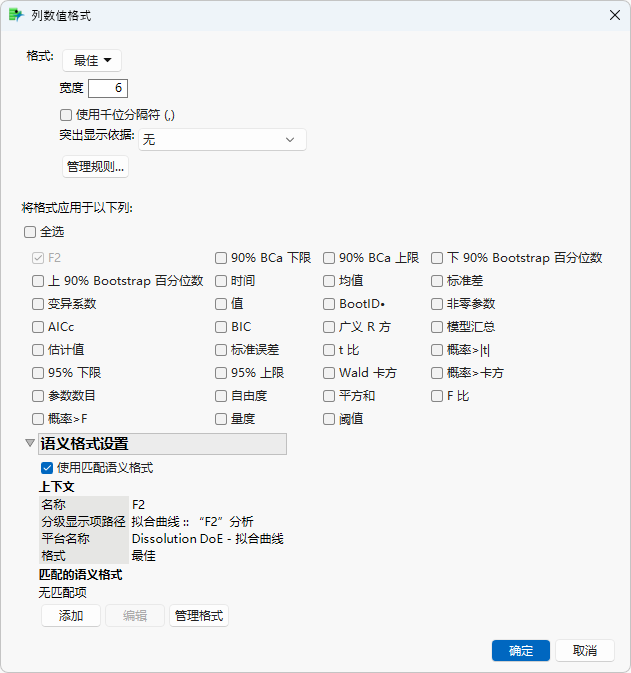Click the 格式 row value 最佳 in 上下文
The width and height of the screenshot is (631, 673).
click(143, 556)
